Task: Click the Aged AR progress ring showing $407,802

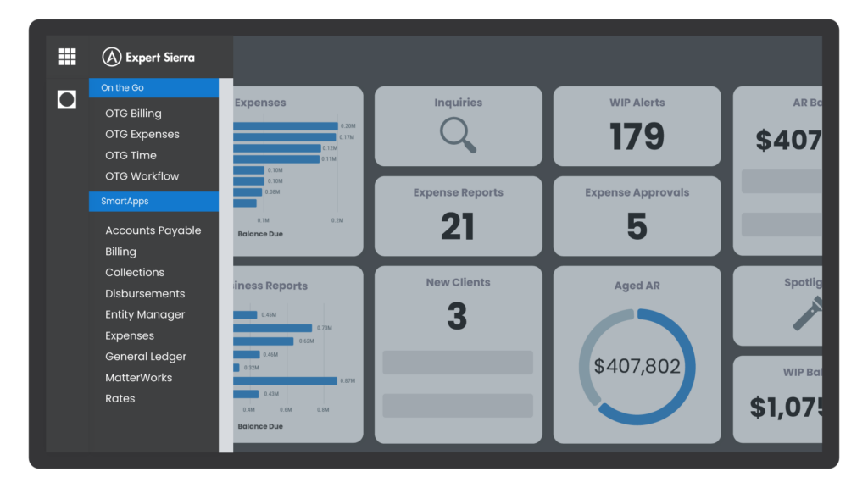Action: [637, 366]
